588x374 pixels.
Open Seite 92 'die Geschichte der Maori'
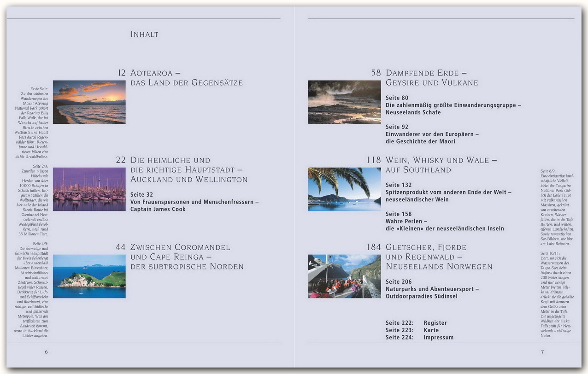[x=432, y=134]
